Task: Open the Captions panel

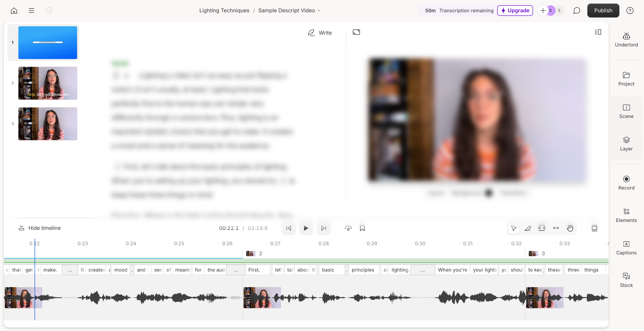Action: [x=626, y=248]
